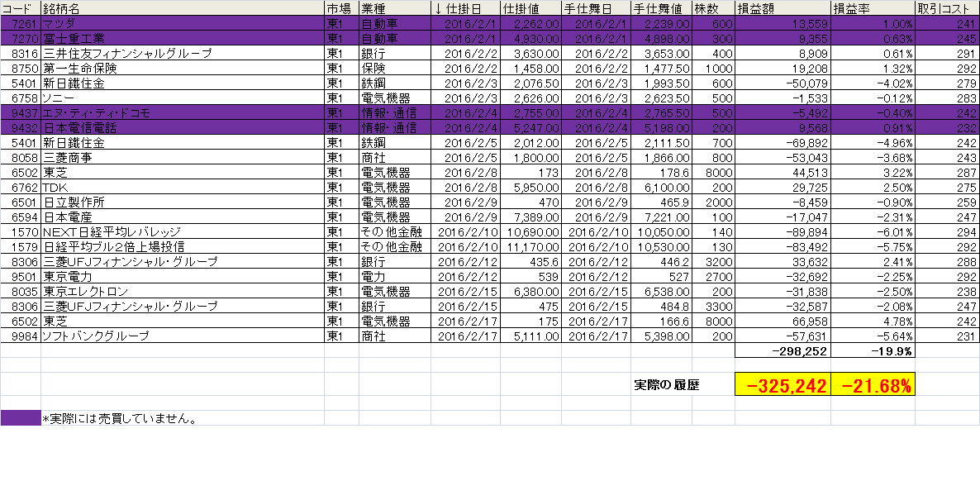
Task: Click exit price 2,765.50 cell
Action: (x=661, y=112)
